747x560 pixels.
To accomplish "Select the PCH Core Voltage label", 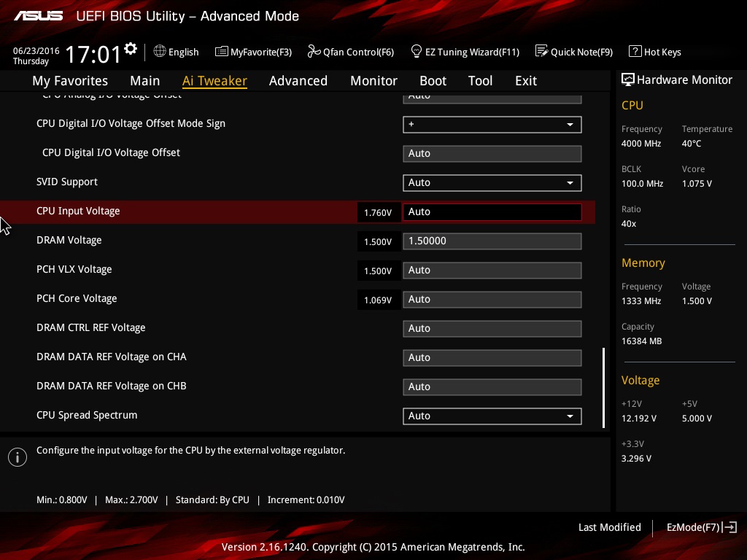I will pos(77,298).
